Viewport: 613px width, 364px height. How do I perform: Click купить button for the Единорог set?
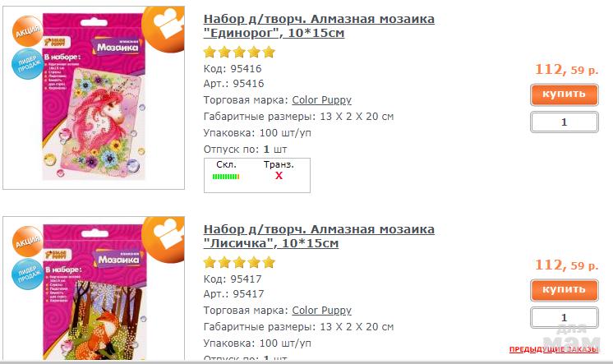coord(565,94)
